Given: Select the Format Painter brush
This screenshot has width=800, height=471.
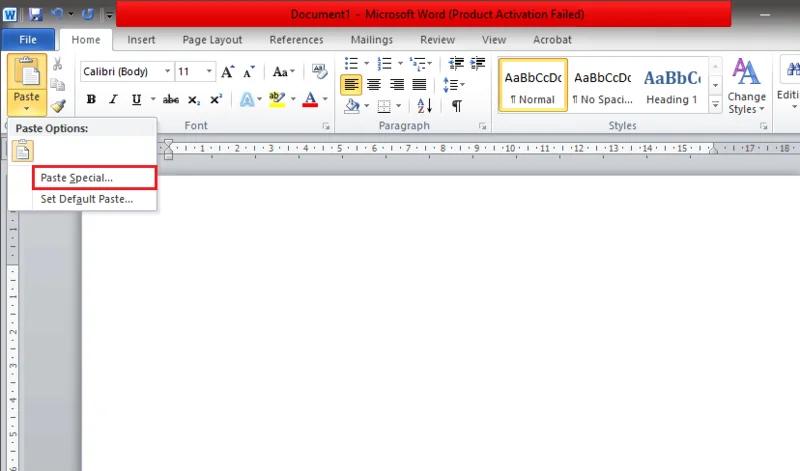Looking at the screenshot, I should (x=58, y=106).
